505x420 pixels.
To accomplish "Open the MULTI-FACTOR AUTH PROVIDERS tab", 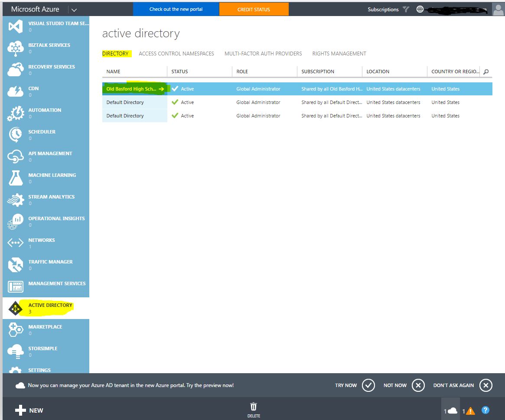I will pyautogui.click(x=263, y=53).
